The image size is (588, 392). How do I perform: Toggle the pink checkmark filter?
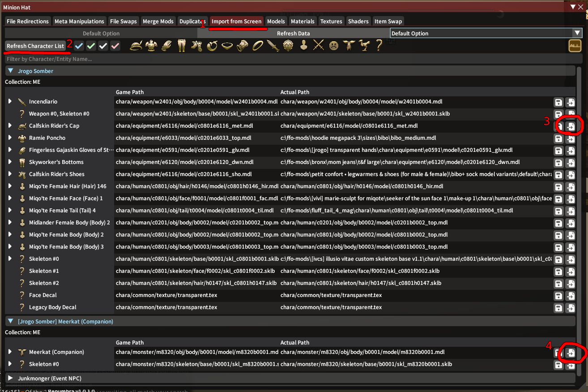point(115,46)
